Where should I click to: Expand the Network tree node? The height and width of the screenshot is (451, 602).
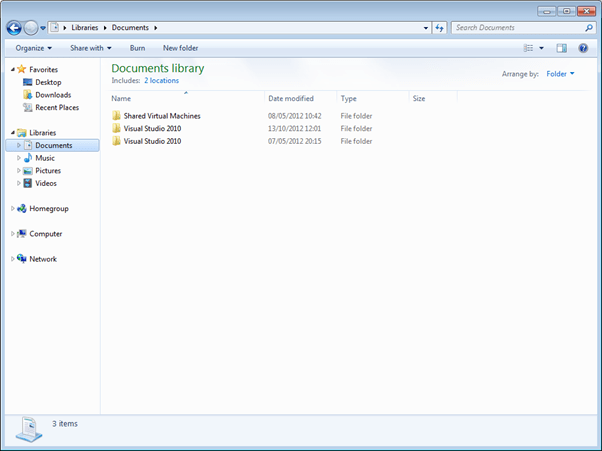[12, 259]
